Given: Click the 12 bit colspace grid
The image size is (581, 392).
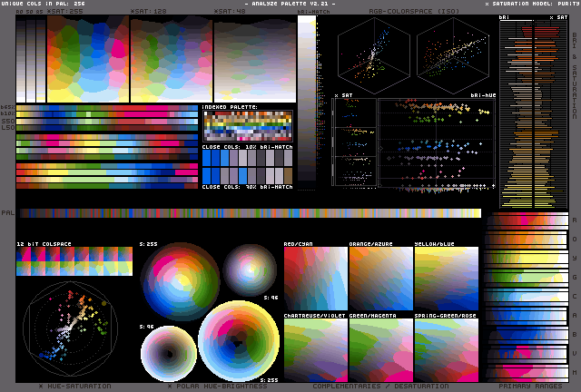Looking at the screenshot, I should pos(74,262).
